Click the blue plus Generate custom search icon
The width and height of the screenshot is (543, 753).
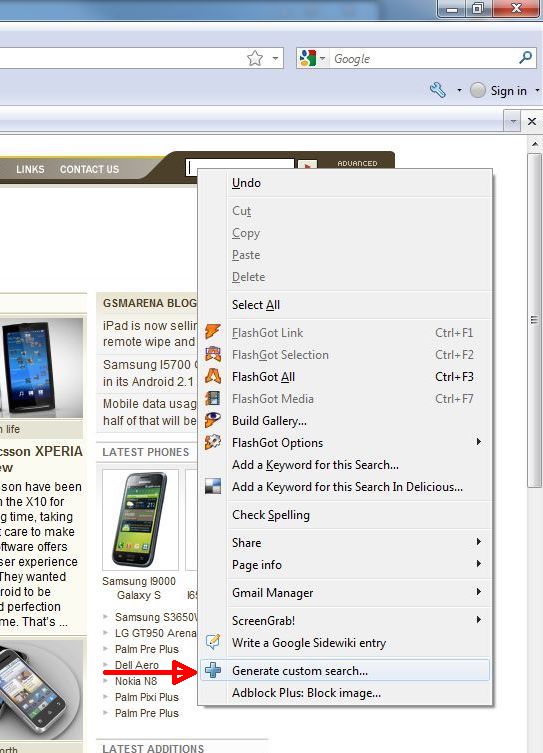coord(213,670)
